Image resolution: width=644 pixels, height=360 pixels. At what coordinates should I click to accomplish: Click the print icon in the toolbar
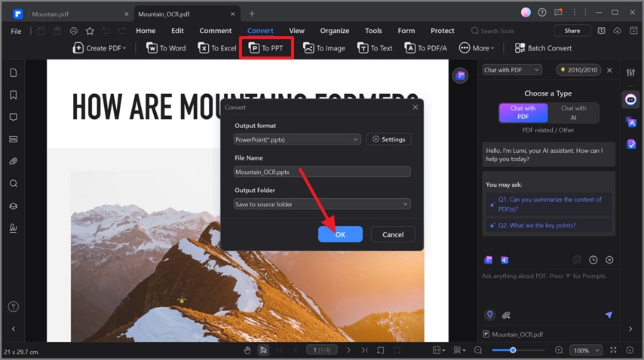pyautogui.click(x=73, y=31)
